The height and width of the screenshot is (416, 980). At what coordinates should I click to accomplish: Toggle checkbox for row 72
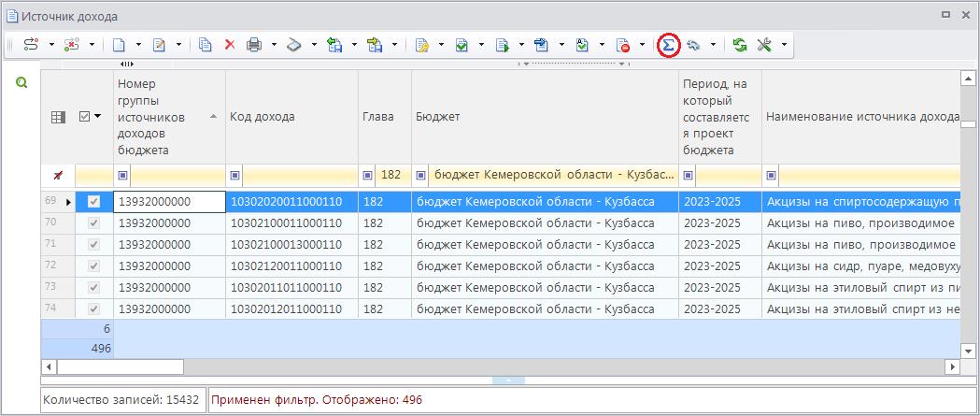93,265
